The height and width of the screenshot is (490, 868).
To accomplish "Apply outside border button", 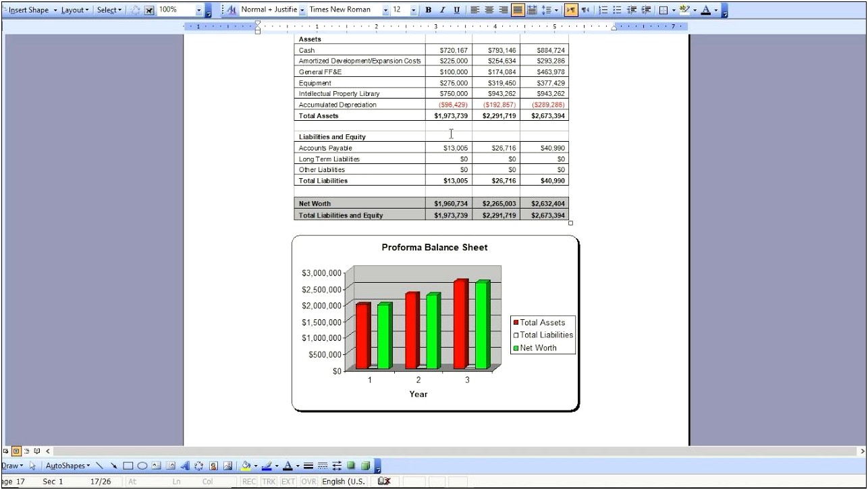I will click(663, 10).
